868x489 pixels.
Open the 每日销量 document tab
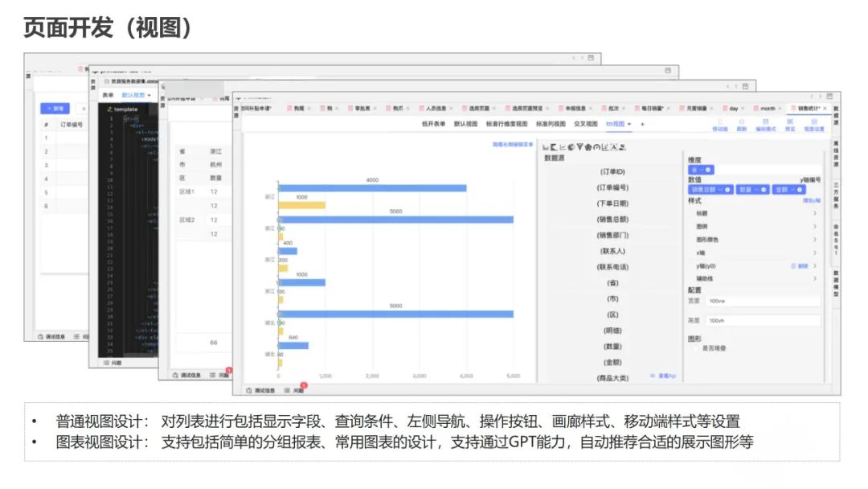pos(652,109)
